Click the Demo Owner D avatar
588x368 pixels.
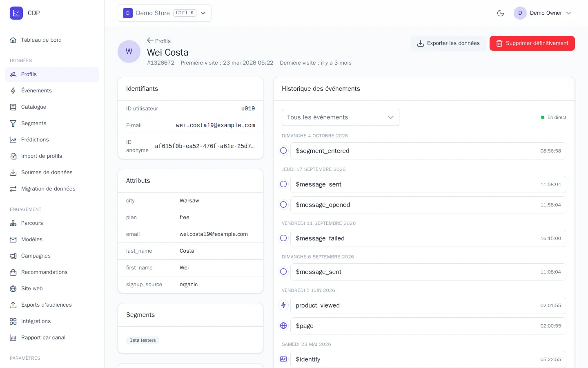[x=520, y=13]
